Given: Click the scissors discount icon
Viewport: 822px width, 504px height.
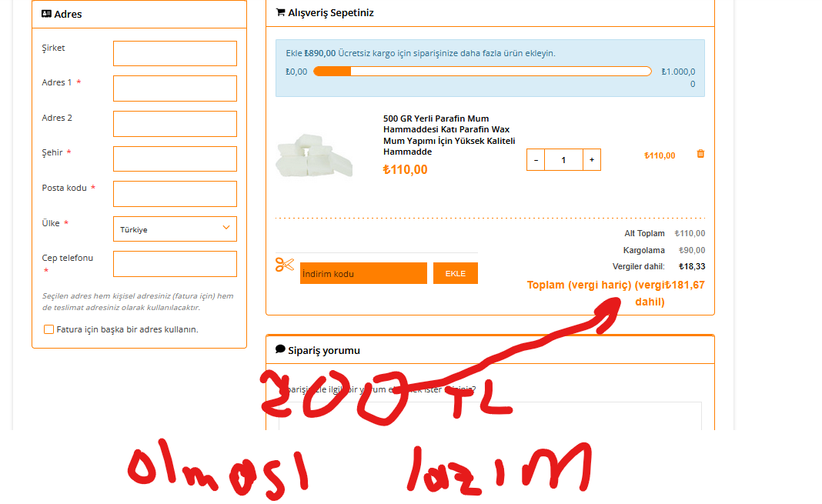Looking at the screenshot, I should [285, 265].
